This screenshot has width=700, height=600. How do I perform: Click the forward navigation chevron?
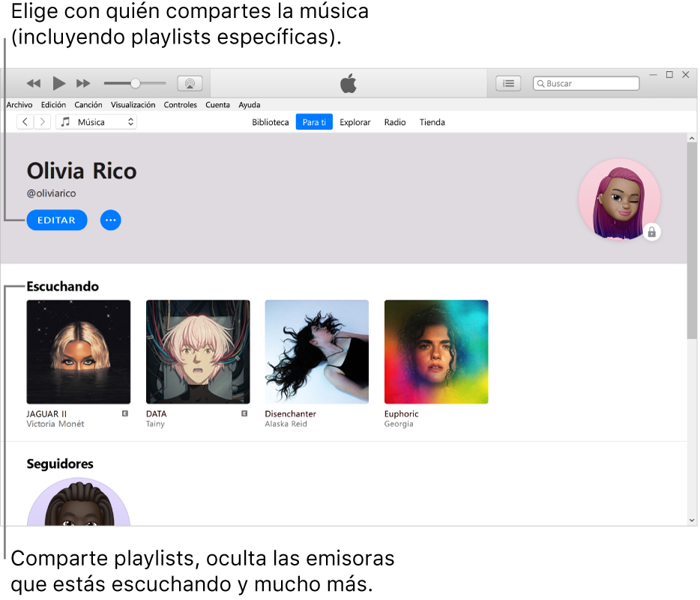(x=41, y=121)
